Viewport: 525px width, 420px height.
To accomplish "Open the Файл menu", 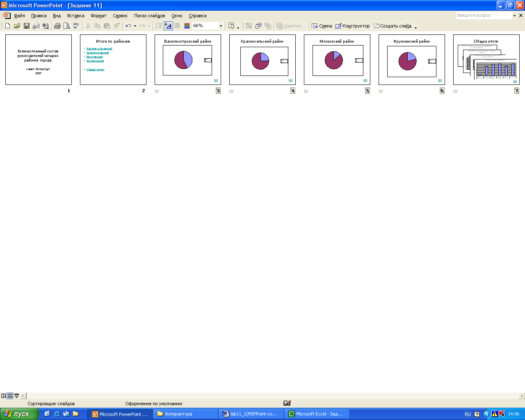I will pyautogui.click(x=19, y=16).
